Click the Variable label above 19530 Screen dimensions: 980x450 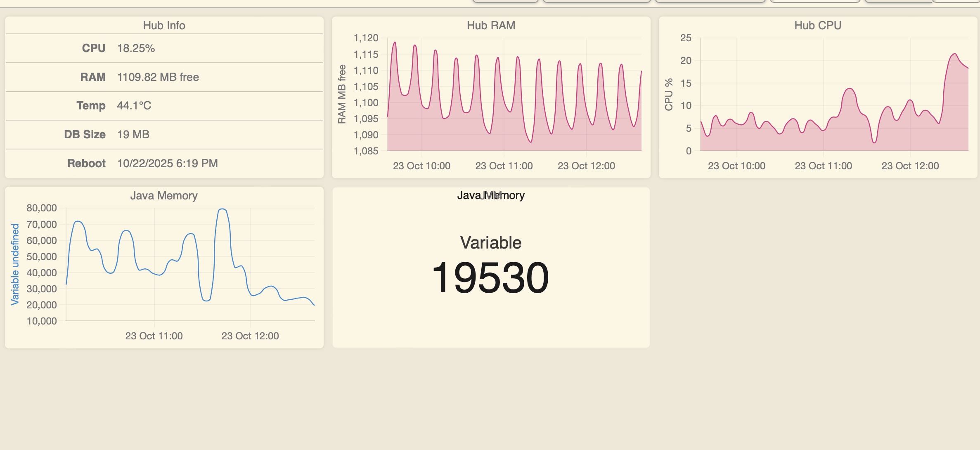(490, 243)
